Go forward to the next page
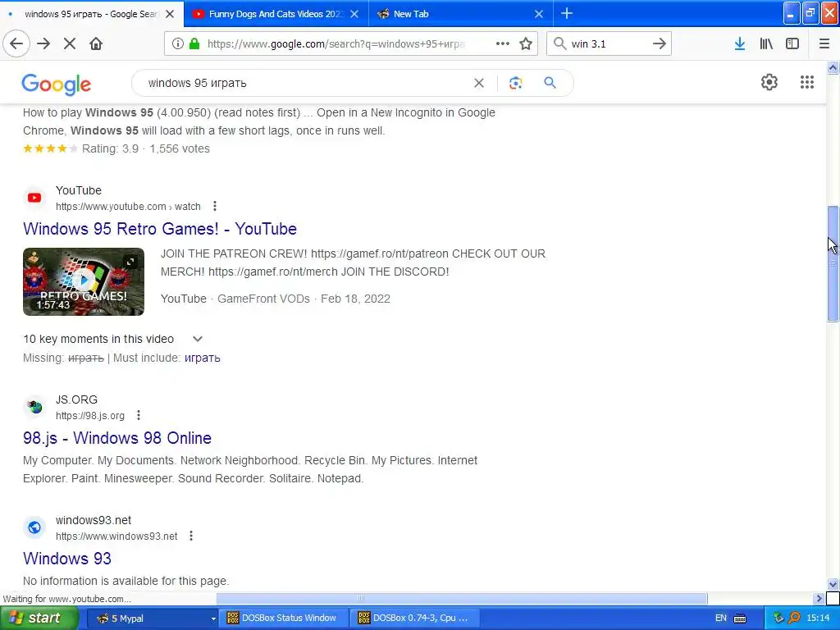Screen dimensions: 840x630 43,44
